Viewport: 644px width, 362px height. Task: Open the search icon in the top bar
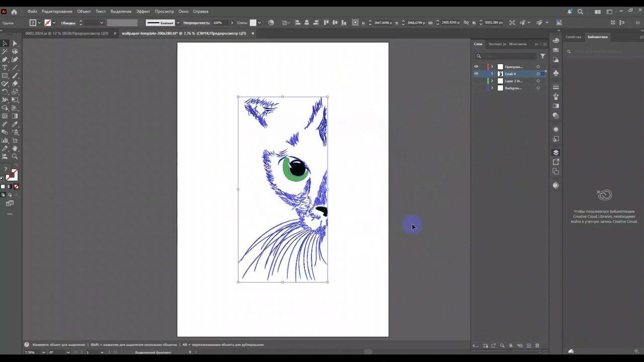580,12
